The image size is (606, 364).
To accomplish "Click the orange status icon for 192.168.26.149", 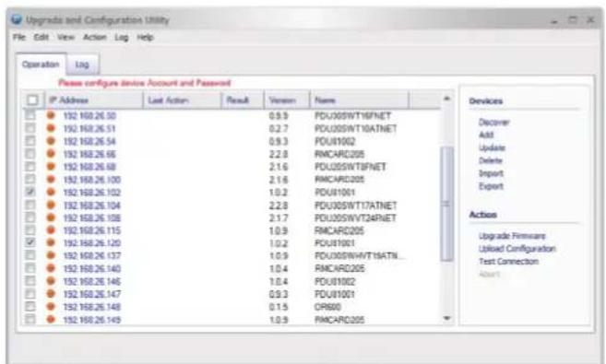I will pyautogui.click(x=51, y=319).
